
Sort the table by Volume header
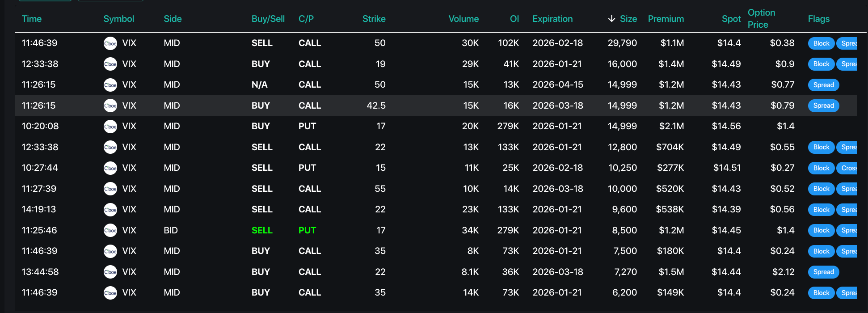[x=463, y=19]
